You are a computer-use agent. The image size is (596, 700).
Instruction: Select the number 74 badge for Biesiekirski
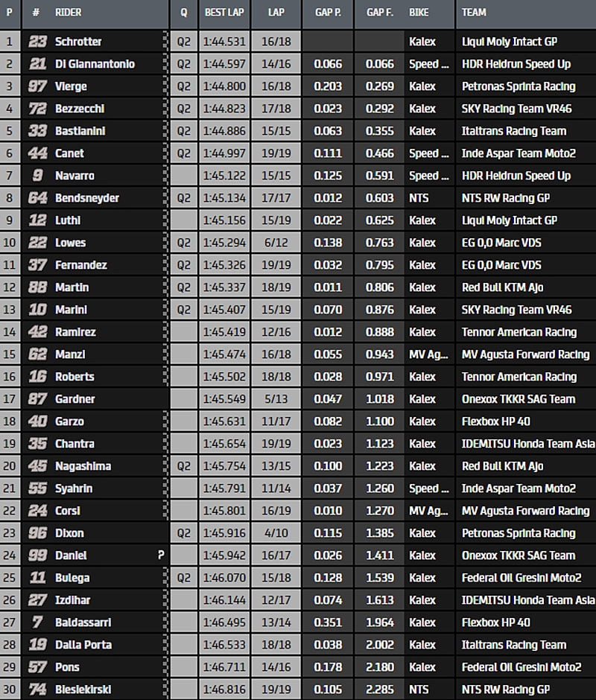37,690
